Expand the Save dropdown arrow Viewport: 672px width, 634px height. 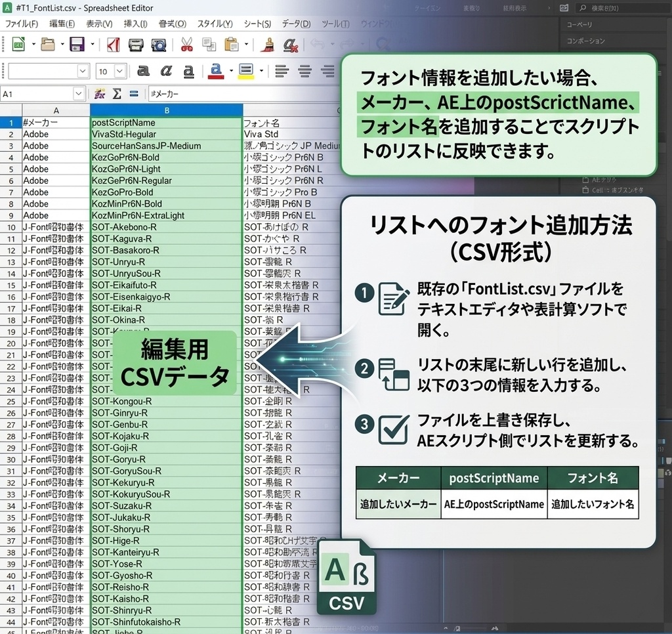click(92, 44)
